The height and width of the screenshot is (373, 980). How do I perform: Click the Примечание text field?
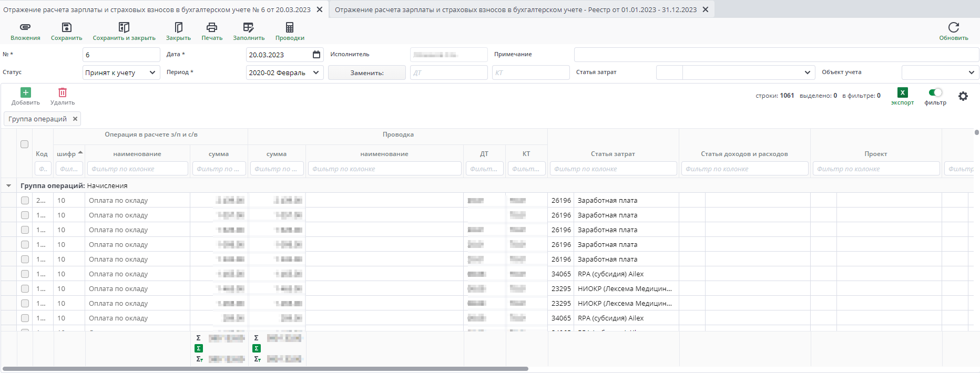click(x=776, y=55)
